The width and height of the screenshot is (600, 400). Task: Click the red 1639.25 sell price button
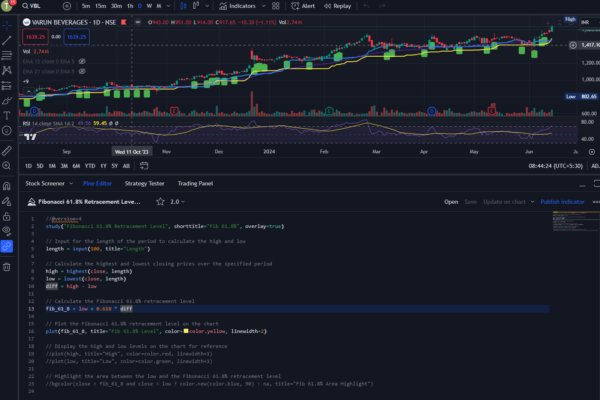35,37
